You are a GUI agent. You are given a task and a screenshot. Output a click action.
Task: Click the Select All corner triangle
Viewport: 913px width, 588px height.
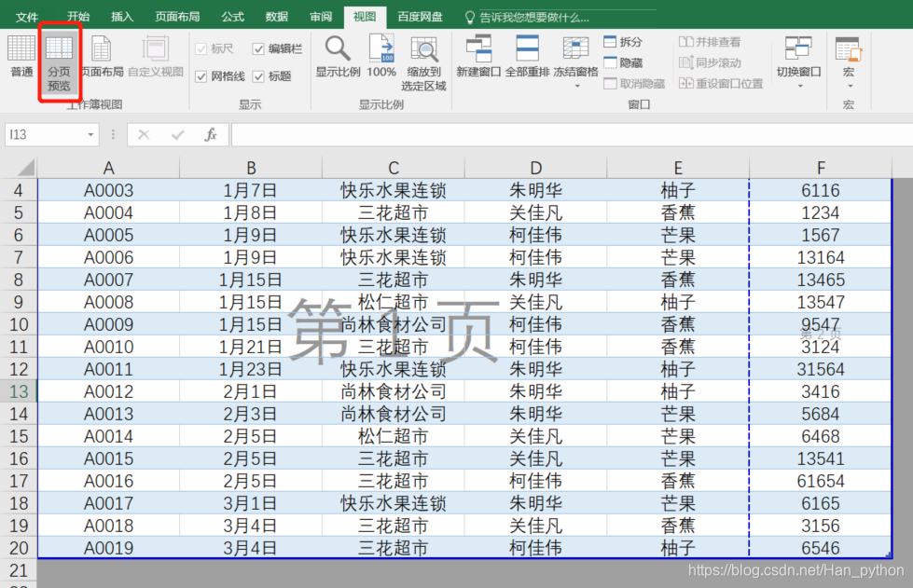point(25,168)
